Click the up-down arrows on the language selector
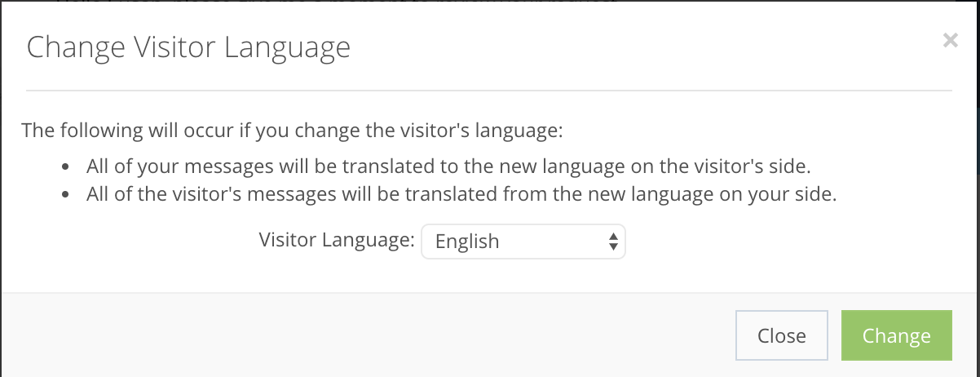 (612, 242)
